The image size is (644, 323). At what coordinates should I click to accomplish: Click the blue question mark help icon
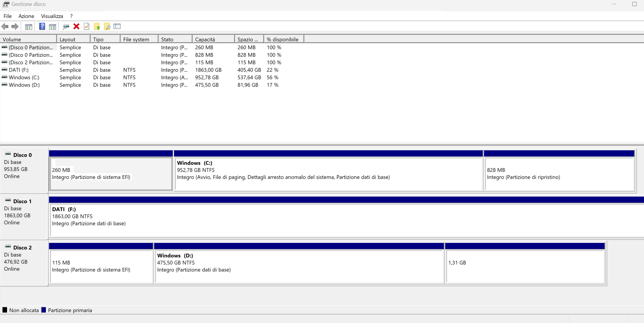click(42, 26)
